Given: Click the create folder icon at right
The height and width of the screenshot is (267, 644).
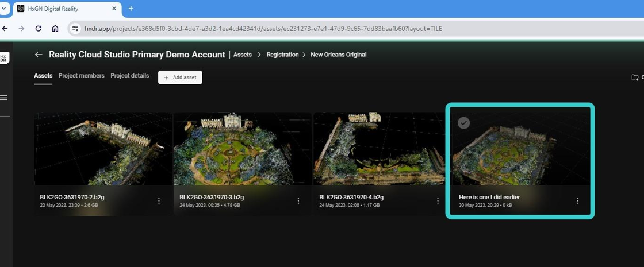Looking at the screenshot, I should [x=635, y=78].
